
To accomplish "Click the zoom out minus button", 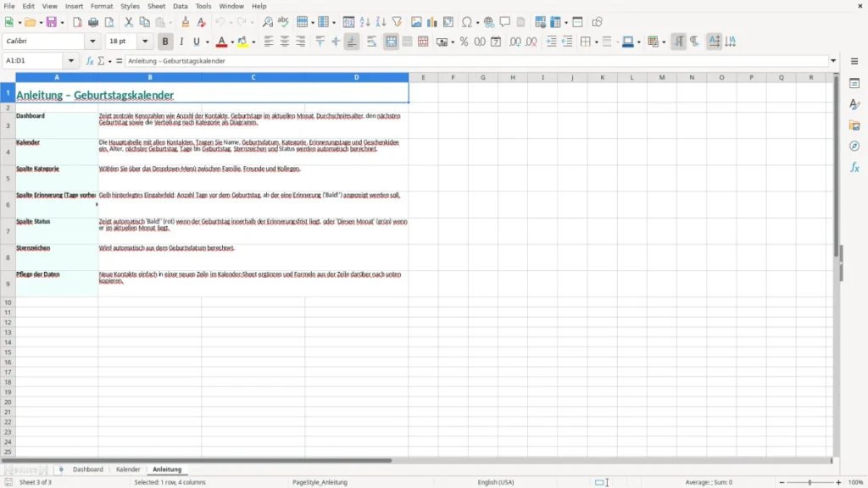I will (x=782, y=482).
